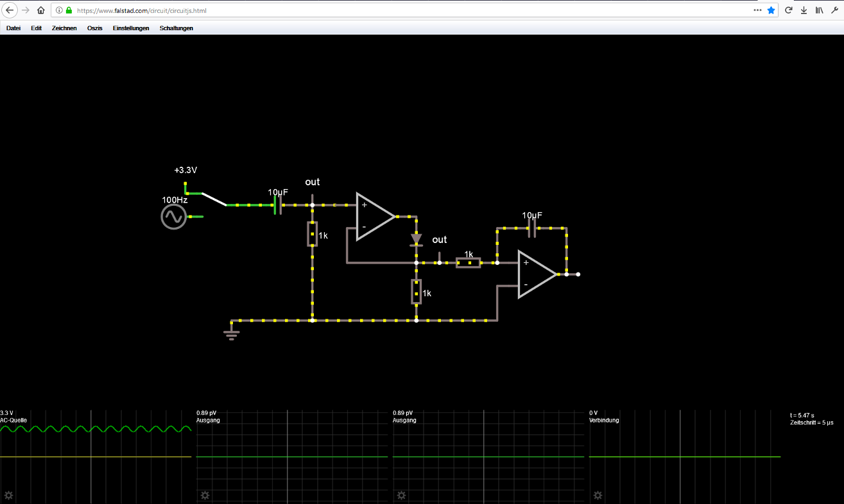Screen dimensions: 844x504
Task: Click the +3.3V voltage source label
Action: coord(185,171)
